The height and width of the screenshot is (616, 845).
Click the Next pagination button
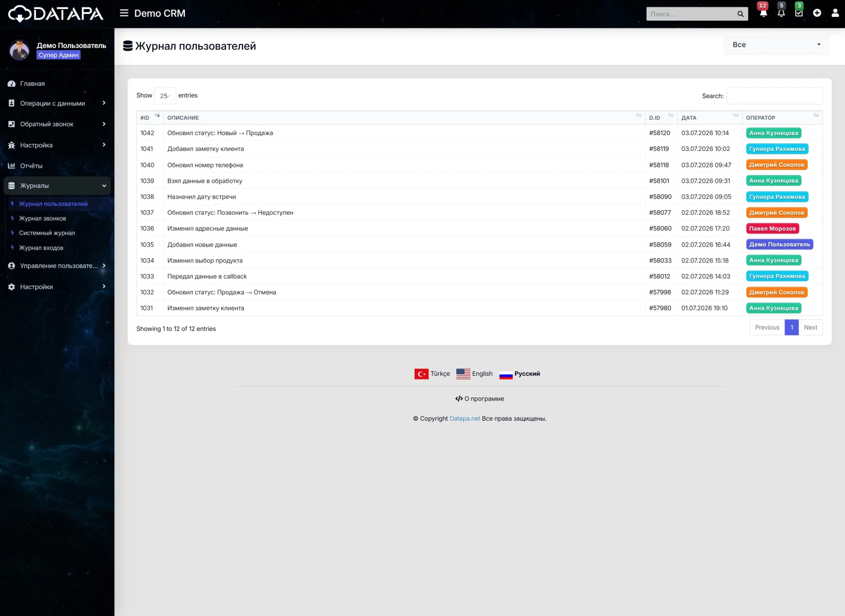pos(810,328)
